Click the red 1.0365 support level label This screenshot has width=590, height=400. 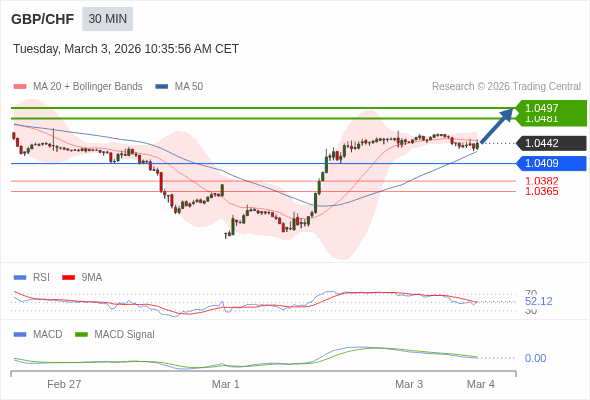tap(541, 191)
